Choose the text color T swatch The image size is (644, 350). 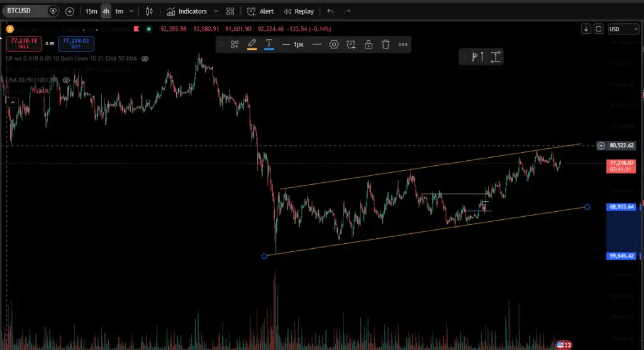269,44
